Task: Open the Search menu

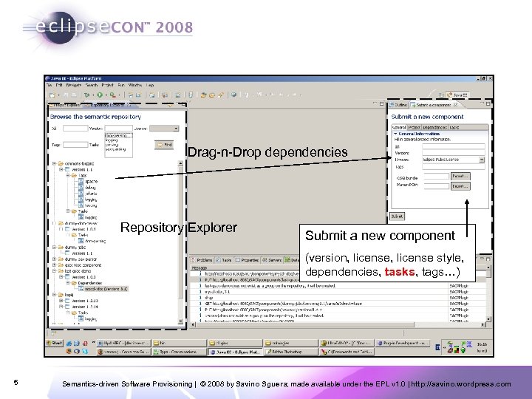Action: point(92,85)
